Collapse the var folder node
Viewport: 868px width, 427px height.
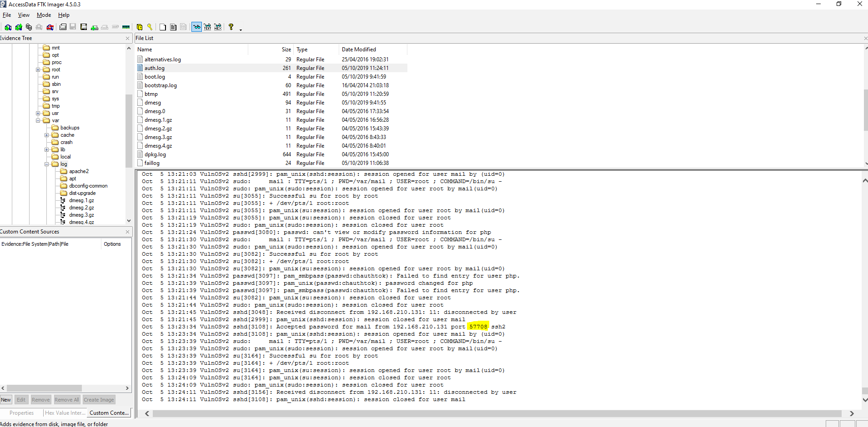[38, 121]
